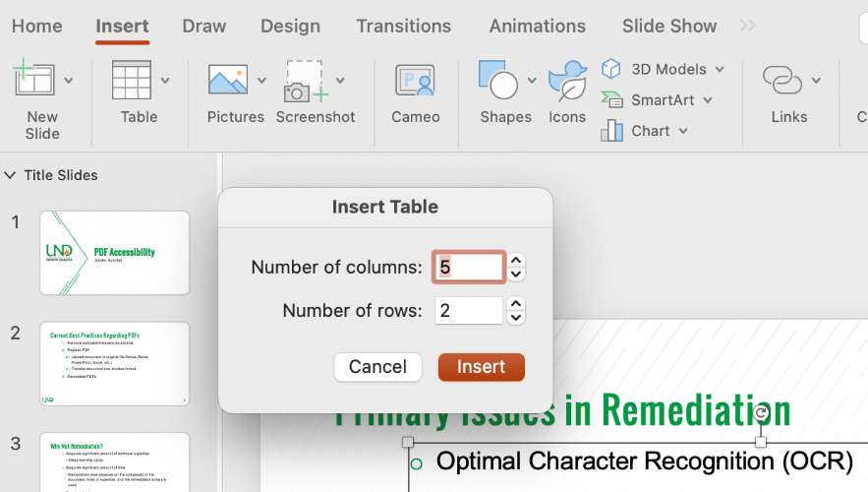Show more ribbon tabs with double chevron

pos(748,26)
